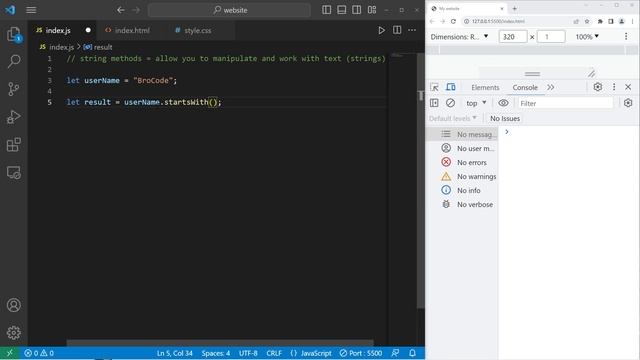
Task: Open device toolbar more options menu
Action: pyautogui.click(x=626, y=37)
